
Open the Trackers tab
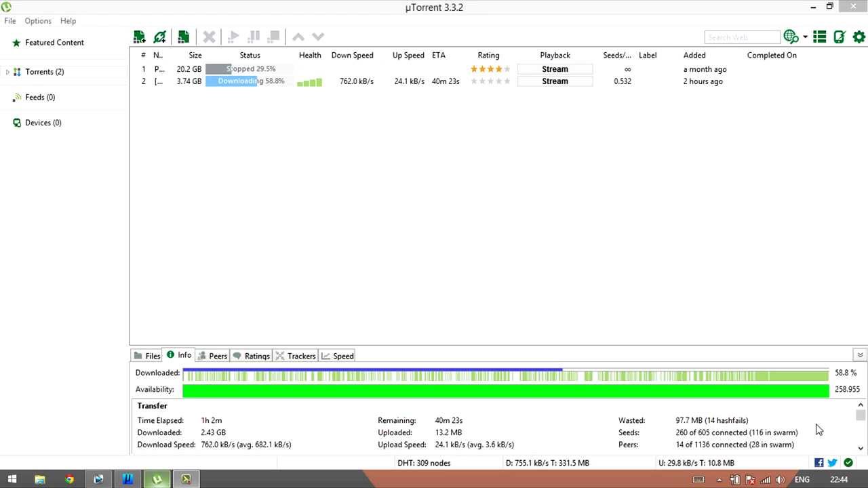tap(296, 356)
